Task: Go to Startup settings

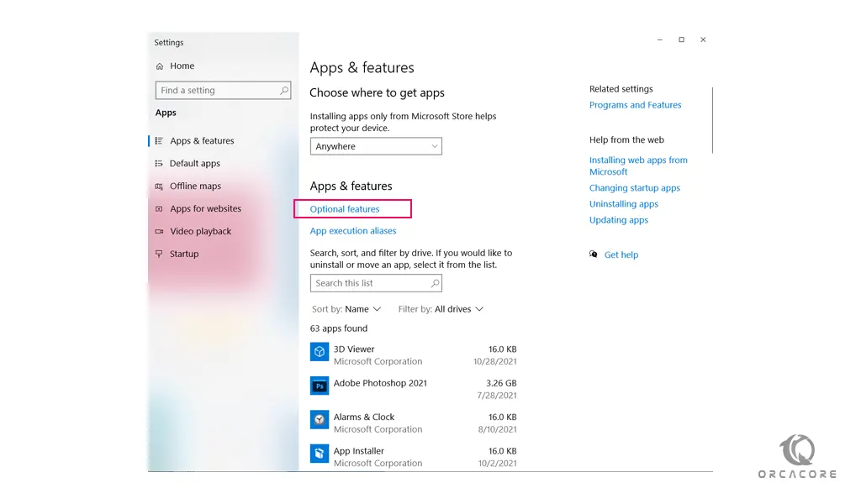Action: tap(184, 254)
